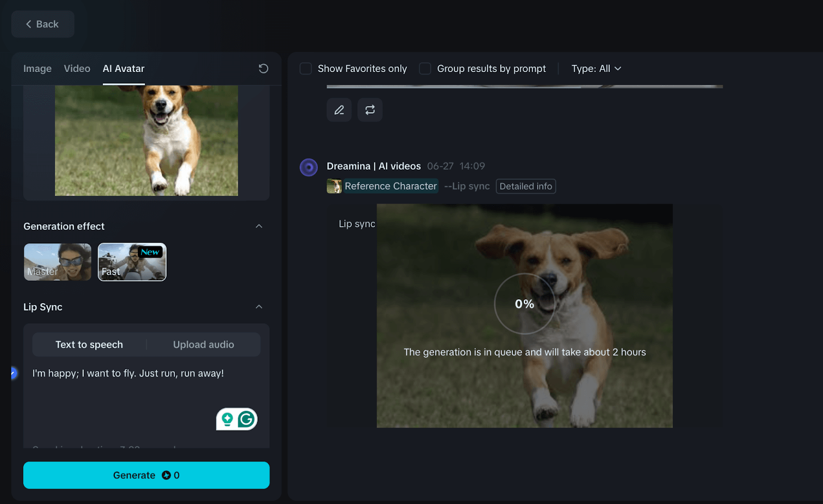Viewport: 823px width, 504px height.
Task: Click the small dog Reference Character thumbnail
Action: (334, 186)
